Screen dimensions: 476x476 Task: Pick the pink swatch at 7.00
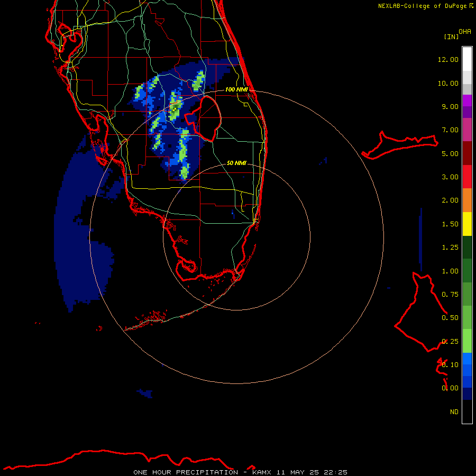pos(467,130)
